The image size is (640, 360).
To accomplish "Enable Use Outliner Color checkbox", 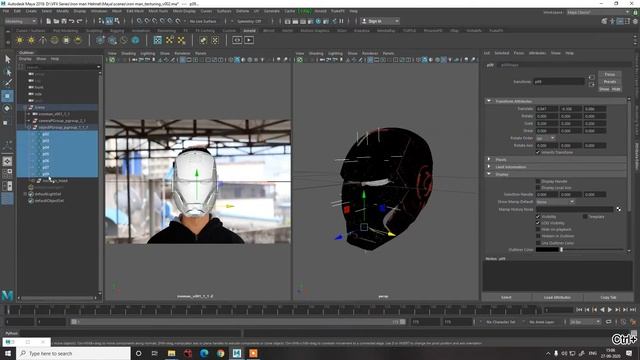I will tap(538, 243).
